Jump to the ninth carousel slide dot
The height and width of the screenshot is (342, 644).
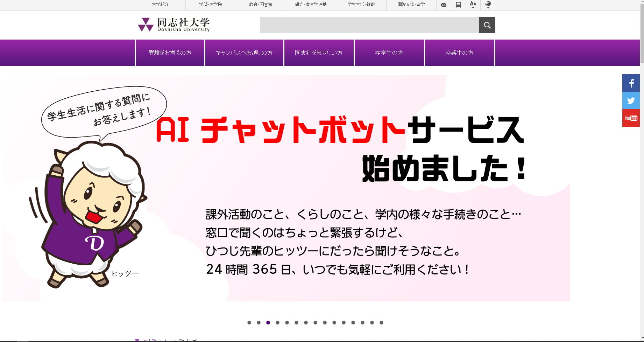(325, 323)
